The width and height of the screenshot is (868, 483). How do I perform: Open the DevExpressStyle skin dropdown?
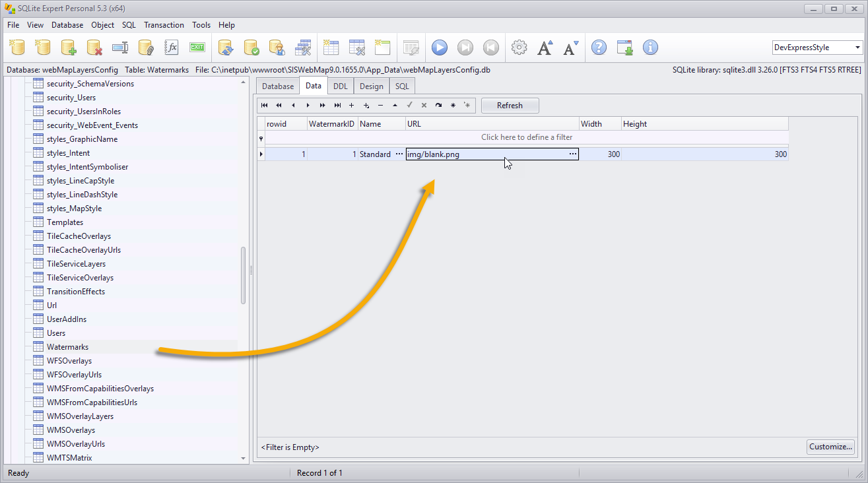point(858,48)
